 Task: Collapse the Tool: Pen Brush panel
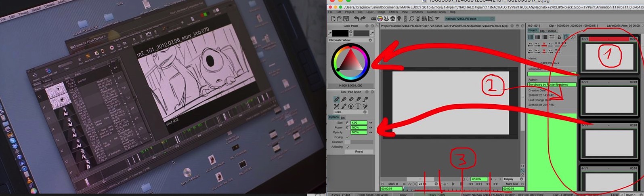click(x=367, y=92)
